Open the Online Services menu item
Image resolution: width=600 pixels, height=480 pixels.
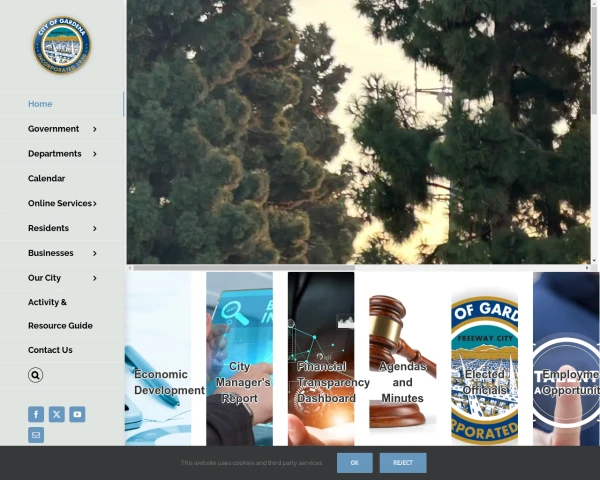[60, 203]
